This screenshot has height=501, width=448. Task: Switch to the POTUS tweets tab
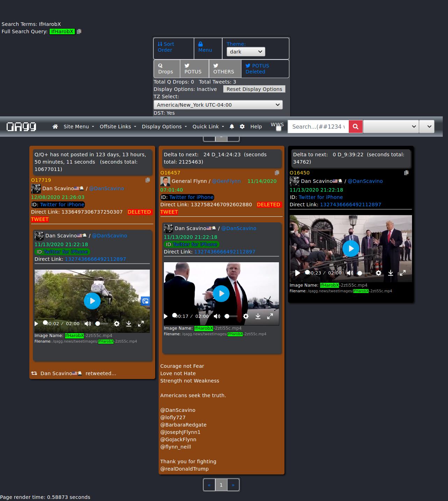click(x=194, y=69)
